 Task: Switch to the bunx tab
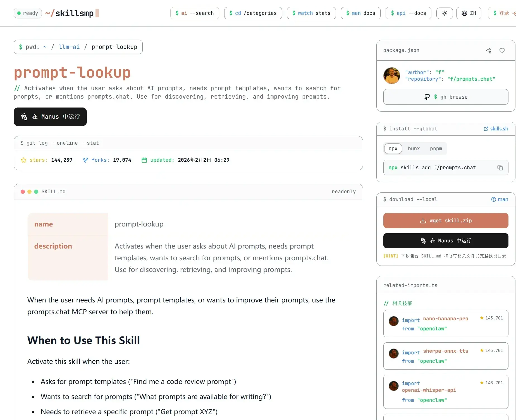click(414, 149)
